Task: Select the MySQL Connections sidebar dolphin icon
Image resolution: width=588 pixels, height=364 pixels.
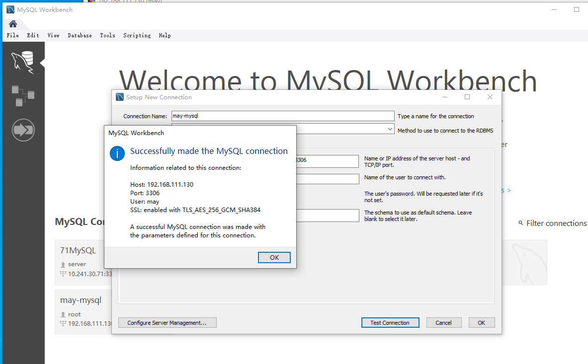Action: tap(23, 62)
